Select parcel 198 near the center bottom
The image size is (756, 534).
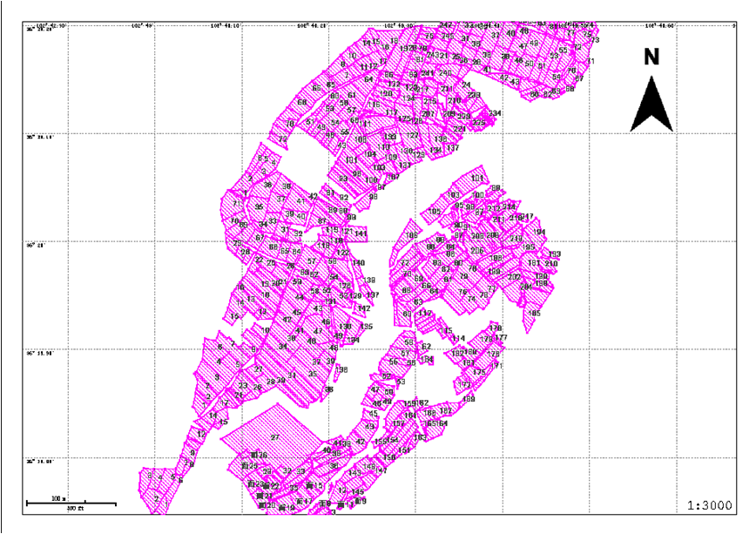pyautogui.click(x=341, y=370)
